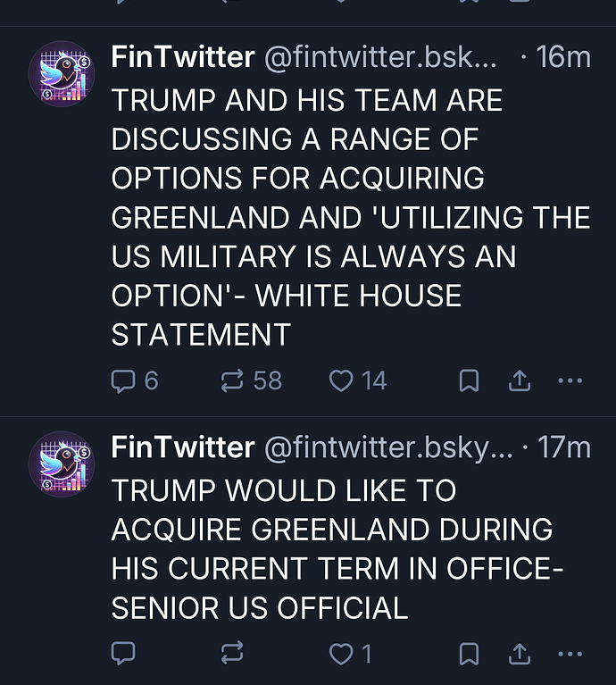Open the 'TRUMP WOULD LIKE TO ACQUIRE GREENLAND' post text
The width and height of the screenshot is (616, 685).
coord(330,549)
